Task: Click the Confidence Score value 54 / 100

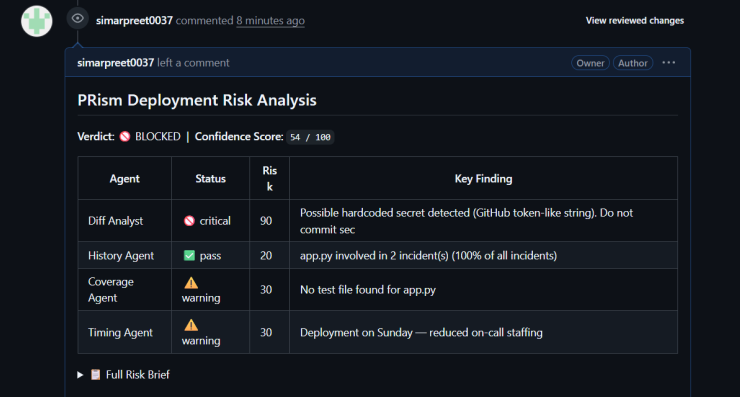Action: 310,137
